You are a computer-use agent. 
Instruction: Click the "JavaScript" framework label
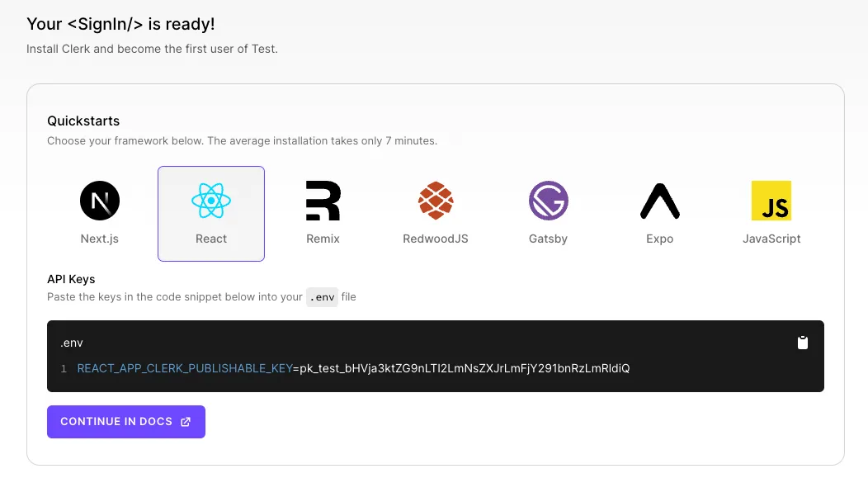point(771,239)
